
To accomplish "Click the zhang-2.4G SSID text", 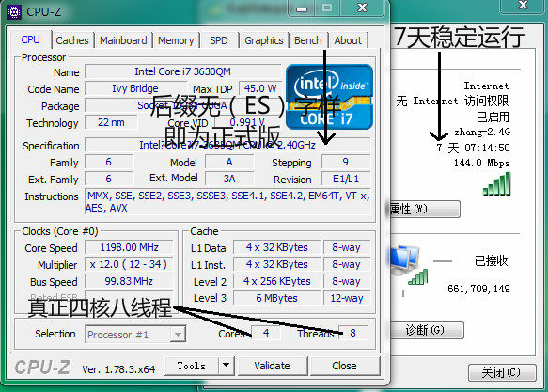I will [482, 132].
